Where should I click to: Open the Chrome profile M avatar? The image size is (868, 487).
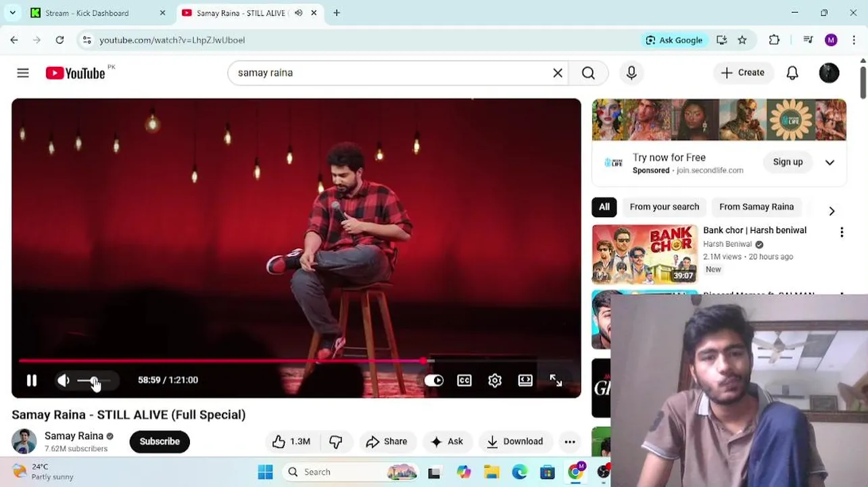click(x=831, y=40)
